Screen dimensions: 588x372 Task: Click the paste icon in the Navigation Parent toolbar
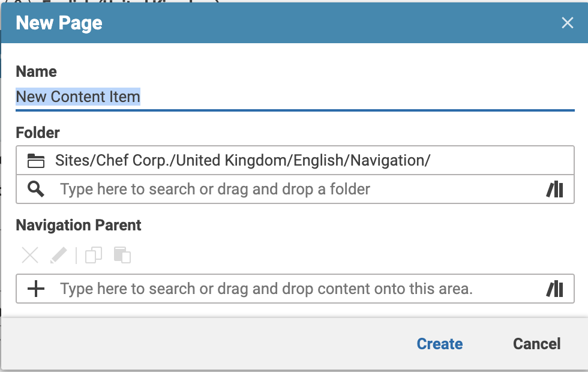coord(122,256)
